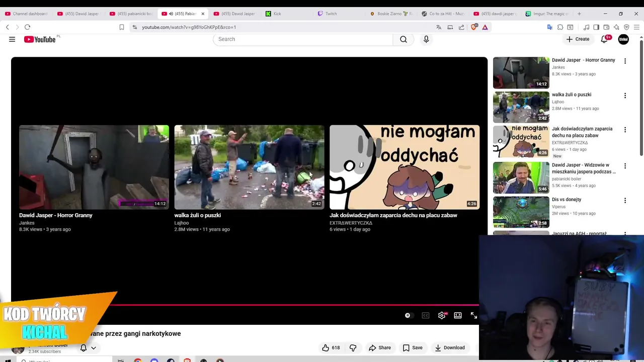Dislike the video with thumbs-down
This screenshot has height=362, width=644.
pyautogui.click(x=353, y=347)
